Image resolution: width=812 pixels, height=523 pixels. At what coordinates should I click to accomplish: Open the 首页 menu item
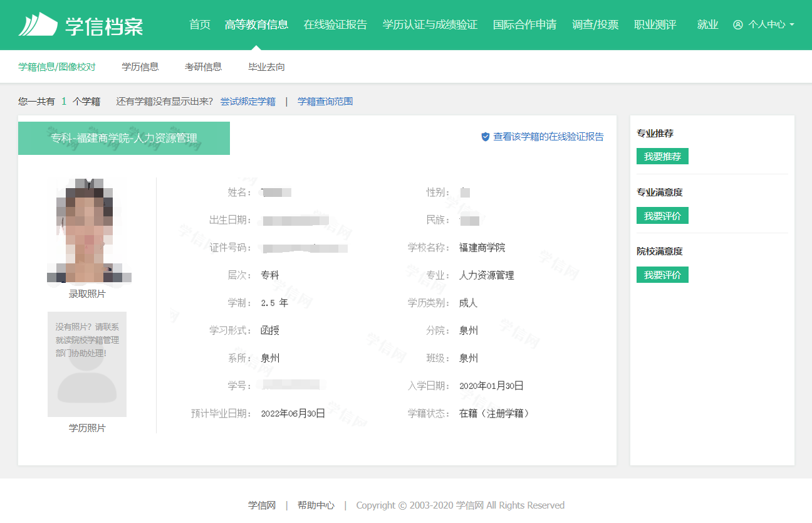click(199, 24)
